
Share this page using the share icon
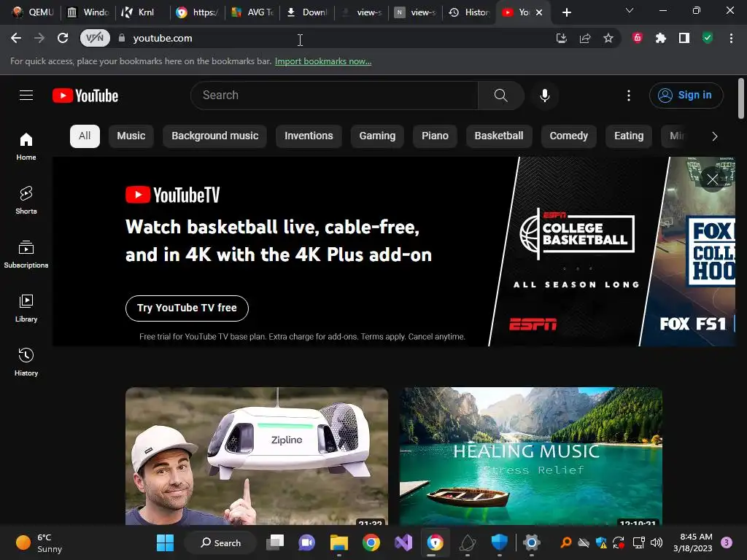click(x=584, y=38)
